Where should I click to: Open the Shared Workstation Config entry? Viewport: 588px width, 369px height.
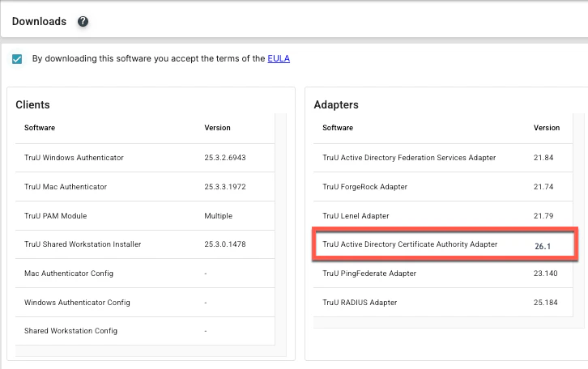click(71, 331)
